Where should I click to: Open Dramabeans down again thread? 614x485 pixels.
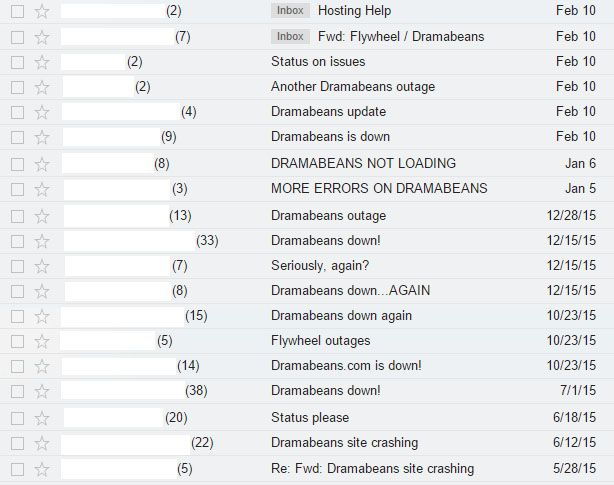(341, 316)
